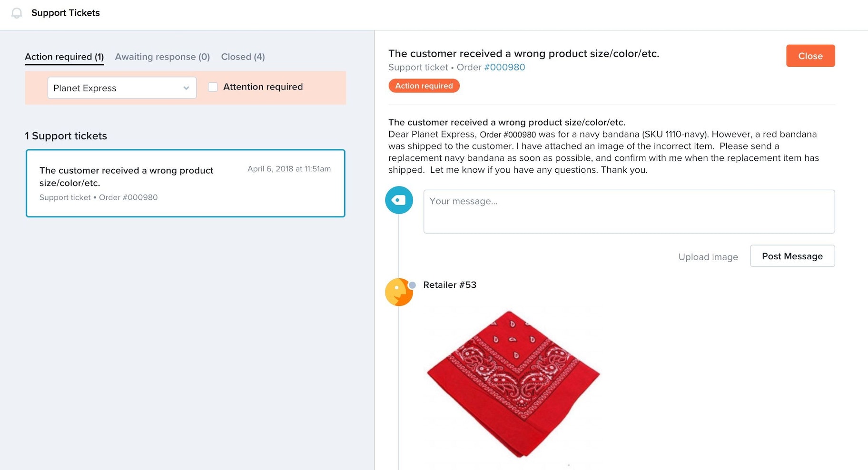Click the Post Message button
The width and height of the screenshot is (868, 470).
792,256
